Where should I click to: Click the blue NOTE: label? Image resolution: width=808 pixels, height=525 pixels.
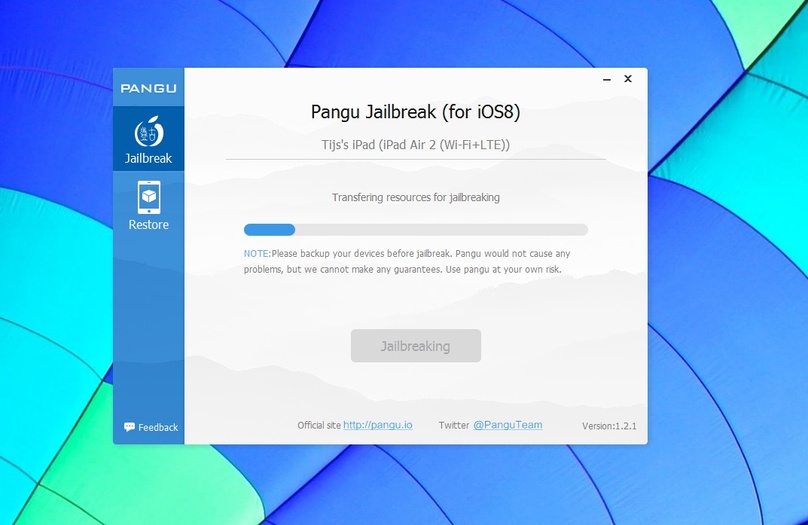[257, 253]
